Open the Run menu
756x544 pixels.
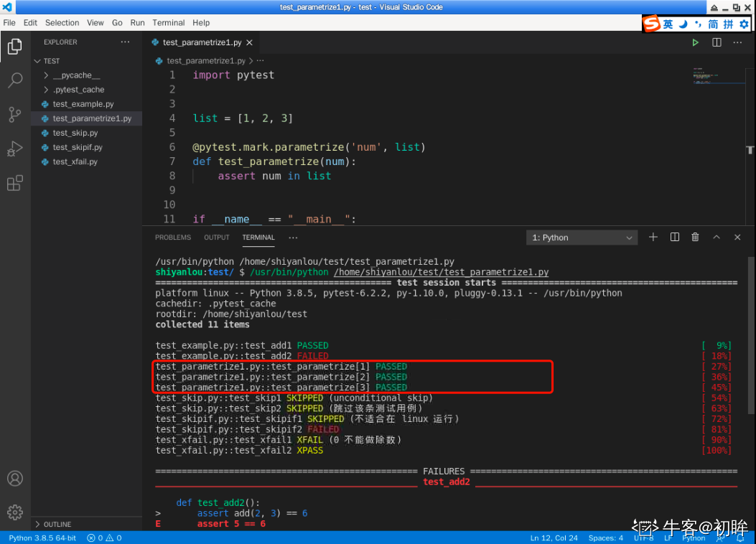[x=137, y=23]
